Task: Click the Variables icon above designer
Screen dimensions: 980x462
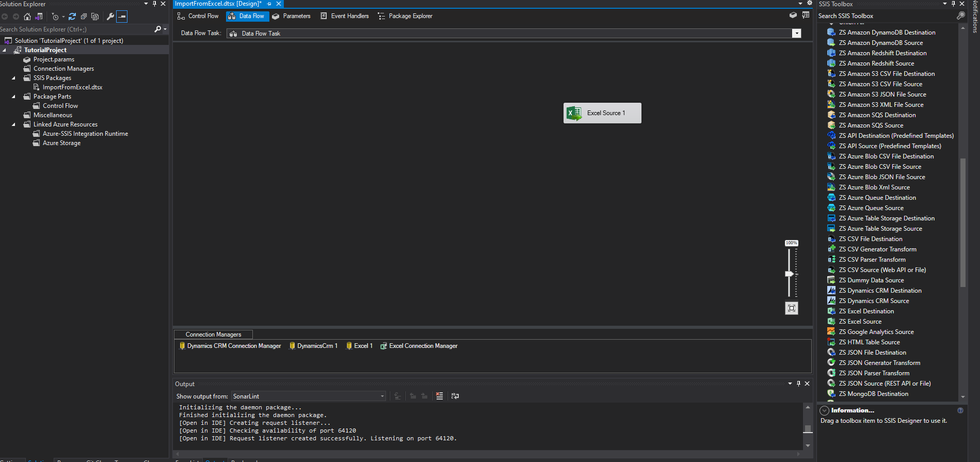Action: 806,15
